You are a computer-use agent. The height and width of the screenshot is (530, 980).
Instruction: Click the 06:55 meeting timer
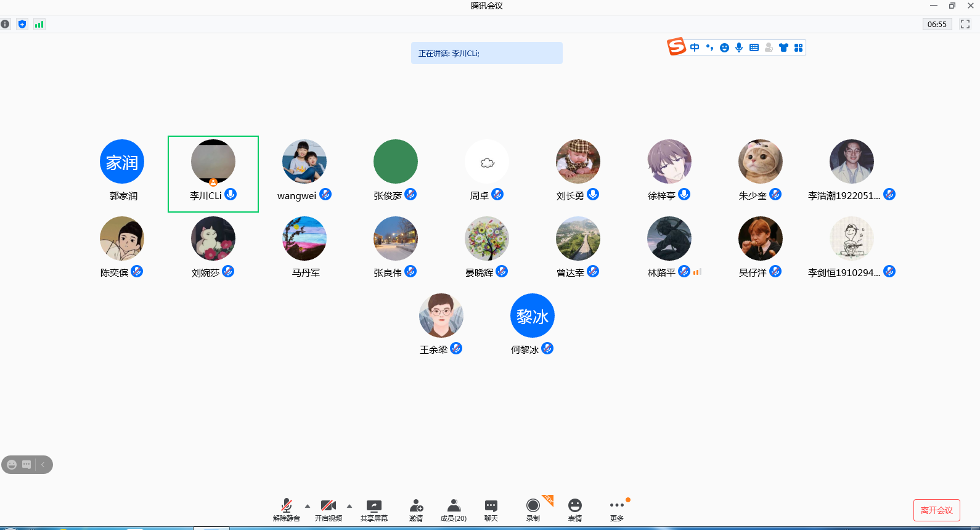pos(937,24)
